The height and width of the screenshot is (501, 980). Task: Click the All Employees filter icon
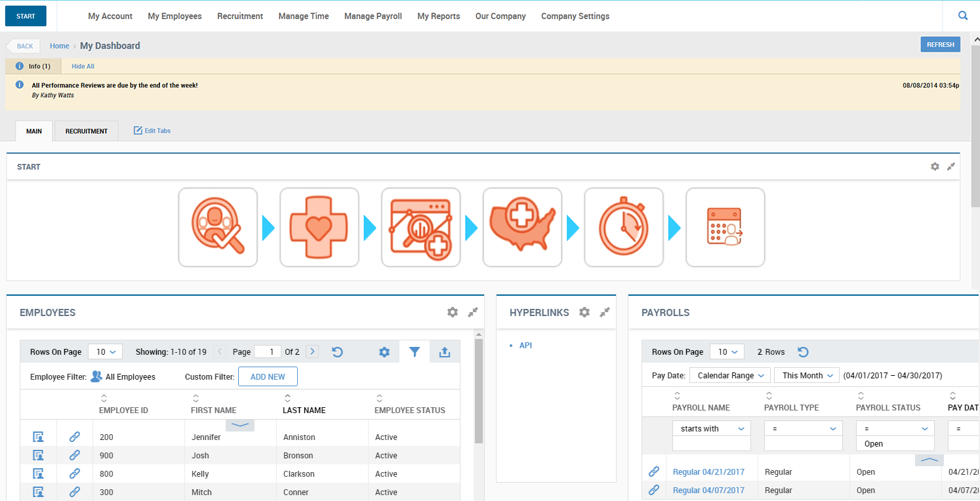click(x=96, y=376)
